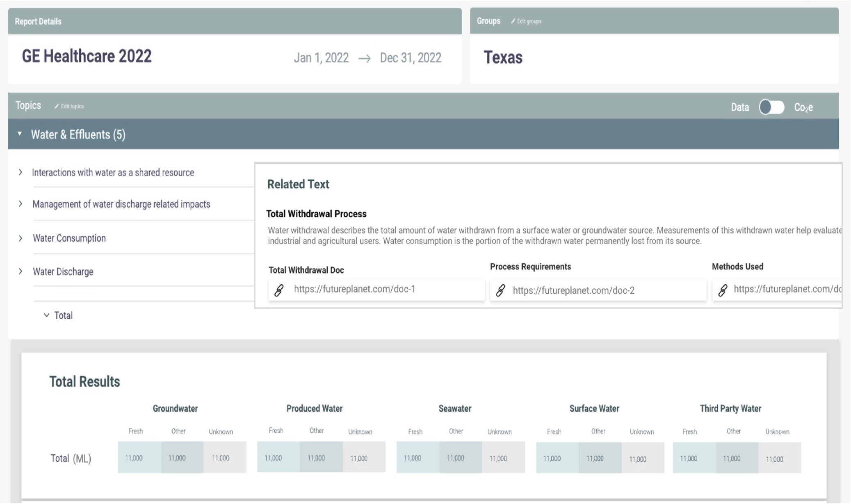Expand the Water Consumption row
Viewport: 851px width, 504px height.
point(21,238)
